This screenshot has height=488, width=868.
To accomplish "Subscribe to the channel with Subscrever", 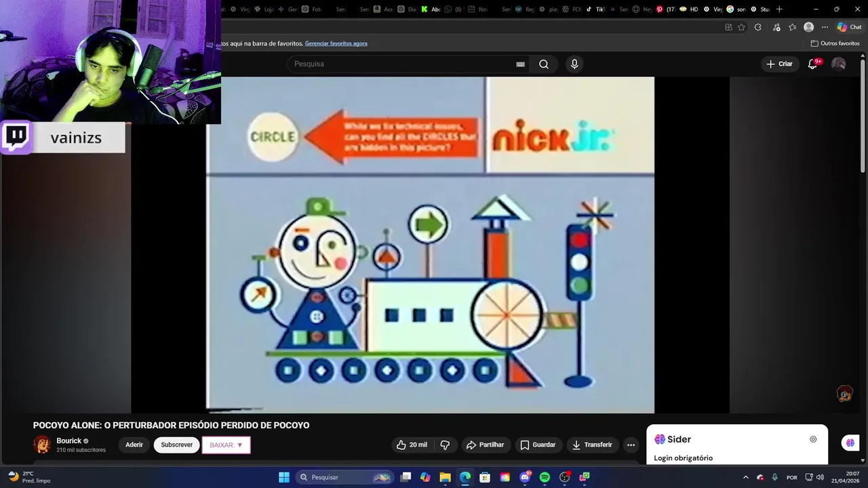I will coord(176,445).
